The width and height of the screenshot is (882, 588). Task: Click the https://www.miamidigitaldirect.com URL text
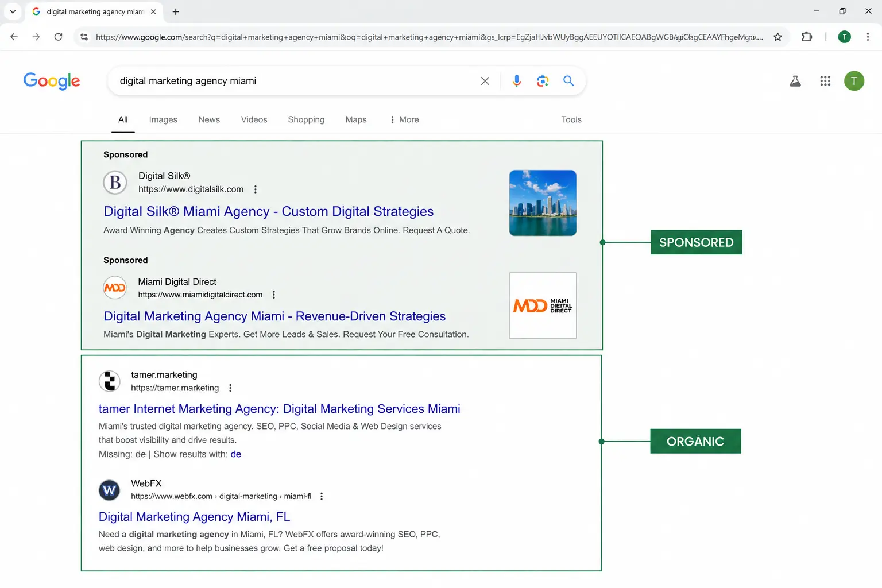tap(200, 295)
